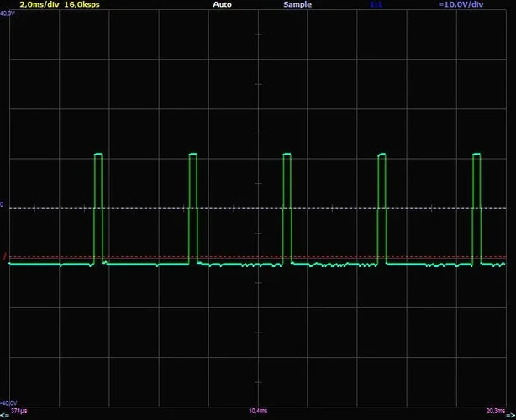Click the 20,3ms end time label

pyautogui.click(x=496, y=411)
